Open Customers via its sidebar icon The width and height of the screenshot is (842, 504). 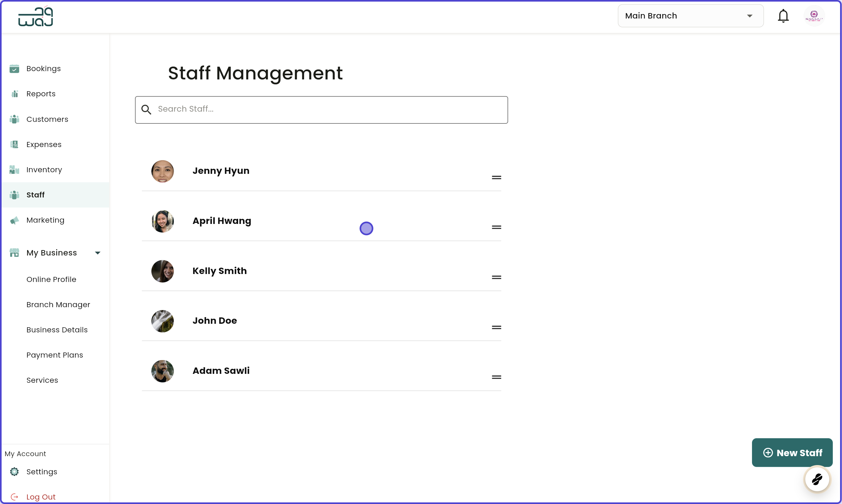14,119
